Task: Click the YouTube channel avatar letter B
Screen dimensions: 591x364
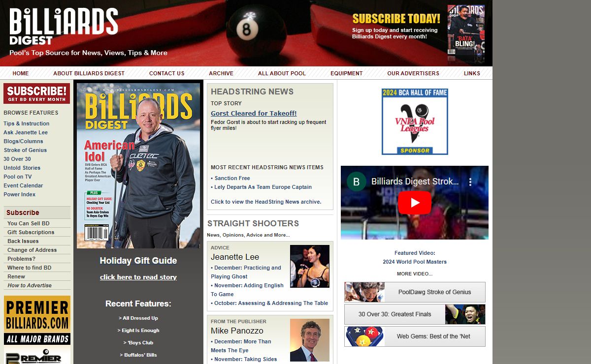Action: [x=357, y=182]
